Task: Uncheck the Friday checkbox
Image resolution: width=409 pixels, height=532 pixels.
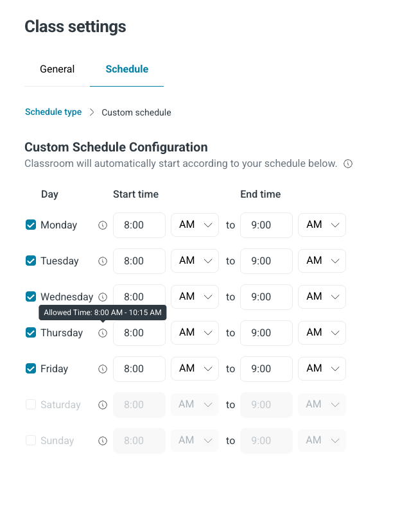Action: tap(31, 368)
